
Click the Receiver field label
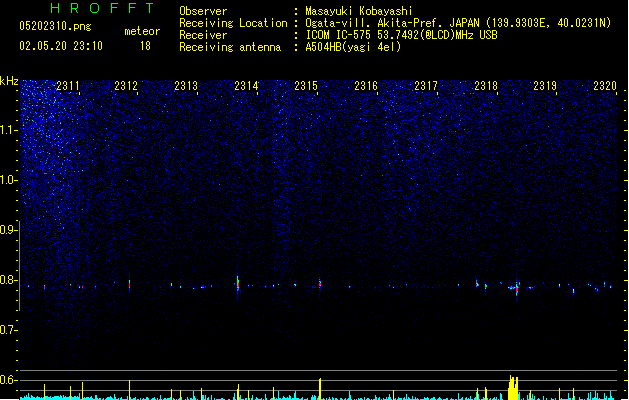203,35
